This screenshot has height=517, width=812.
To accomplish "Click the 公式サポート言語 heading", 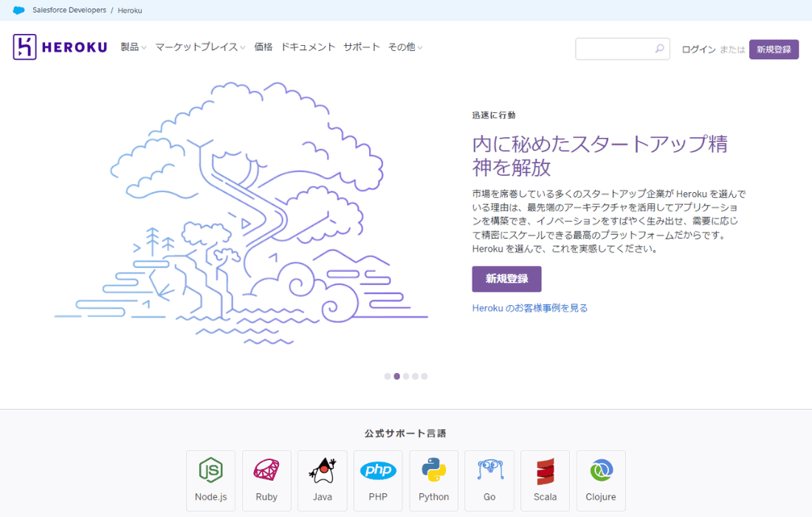I will [x=405, y=433].
